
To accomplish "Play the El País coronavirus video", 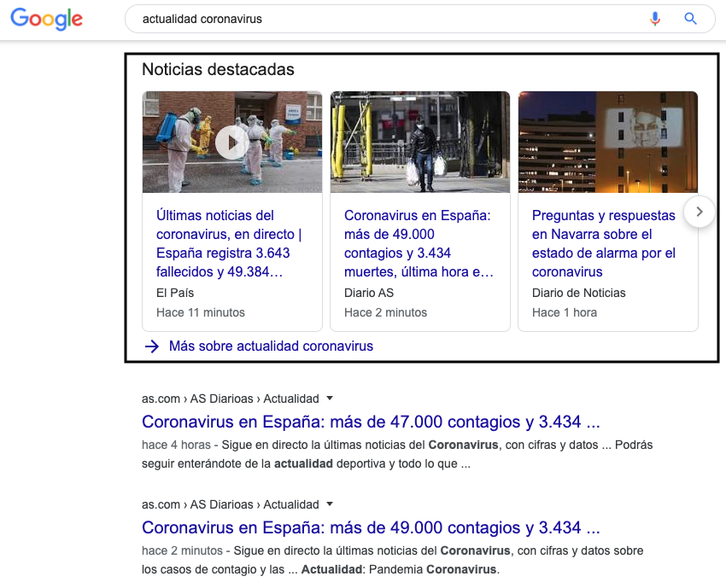I will [x=231, y=142].
